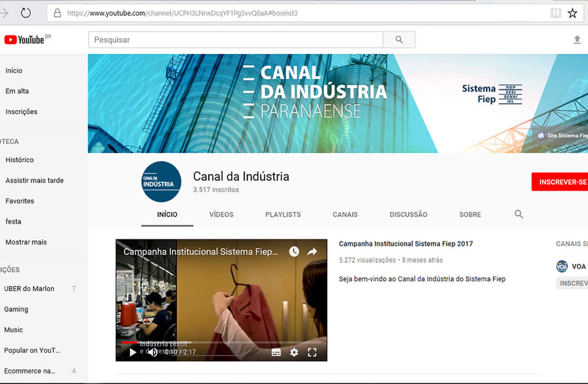Mute the video with speaker icon
This screenshot has width=588, height=384.
point(153,352)
